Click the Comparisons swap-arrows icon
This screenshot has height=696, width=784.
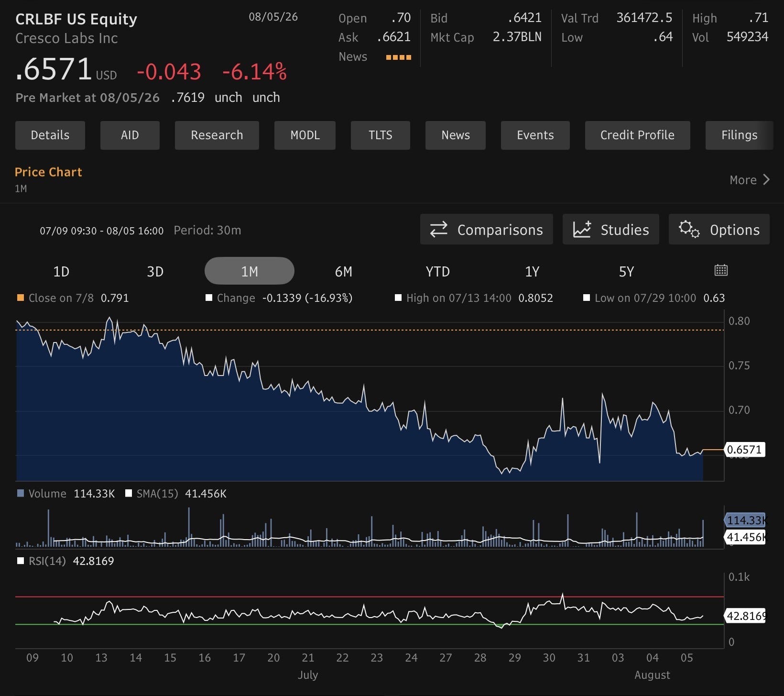(438, 230)
